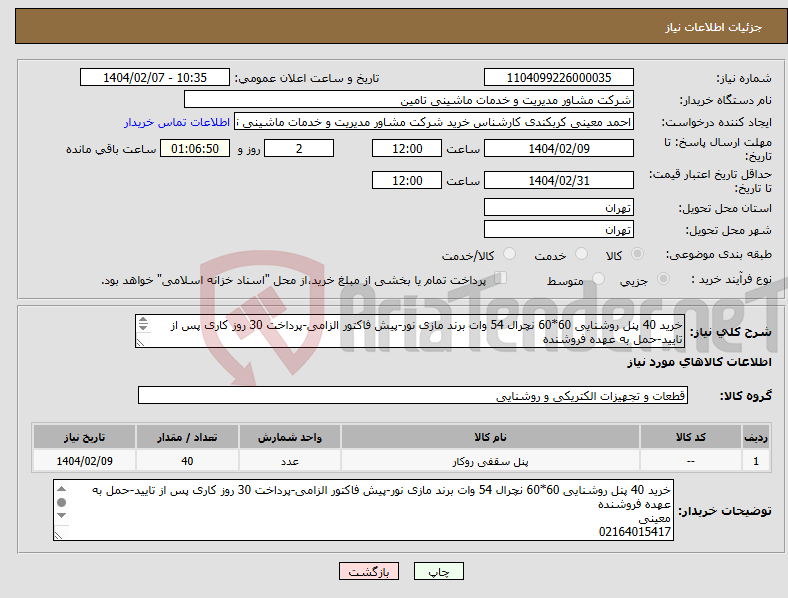Click the remaining time field 01:06:50

click(195, 148)
